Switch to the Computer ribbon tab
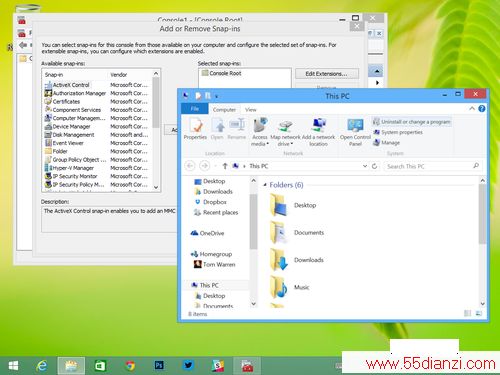This screenshot has width=500, height=375. click(x=224, y=109)
